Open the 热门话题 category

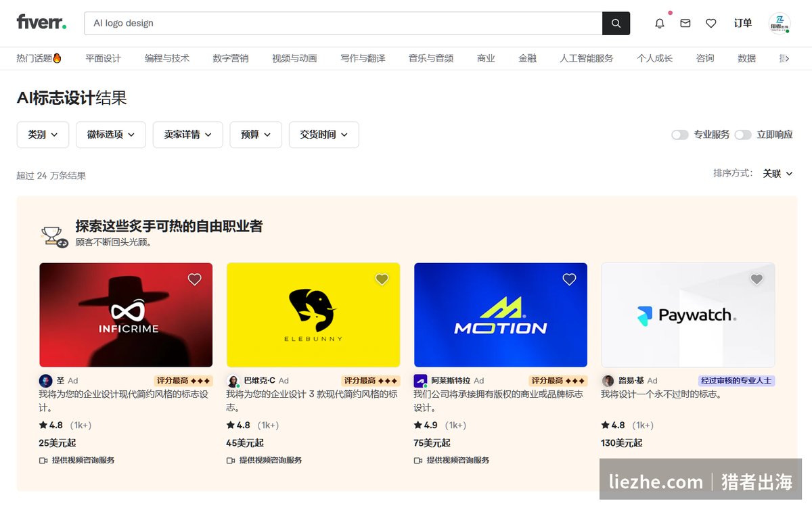coord(39,58)
